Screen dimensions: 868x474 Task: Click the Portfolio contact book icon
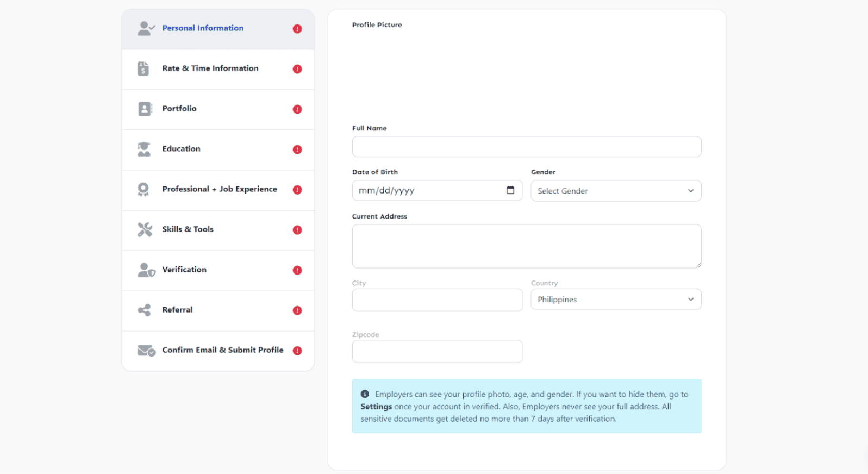pyautogui.click(x=145, y=109)
